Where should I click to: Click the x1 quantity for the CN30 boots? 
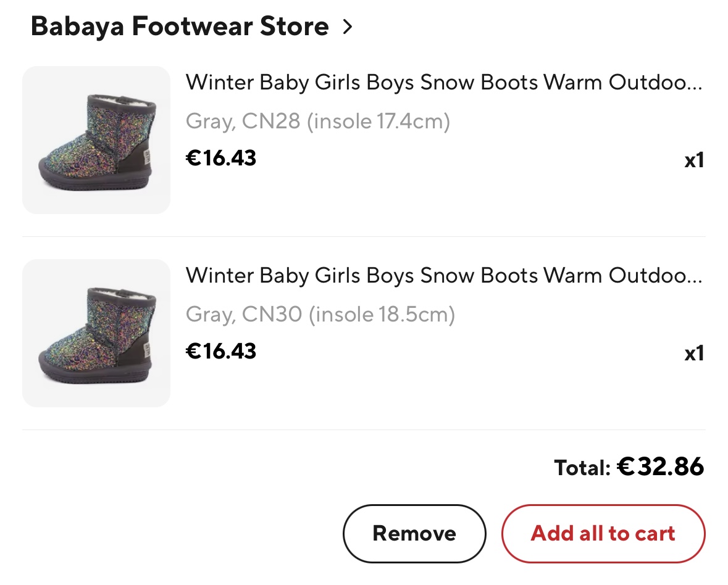(x=694, y=354)
